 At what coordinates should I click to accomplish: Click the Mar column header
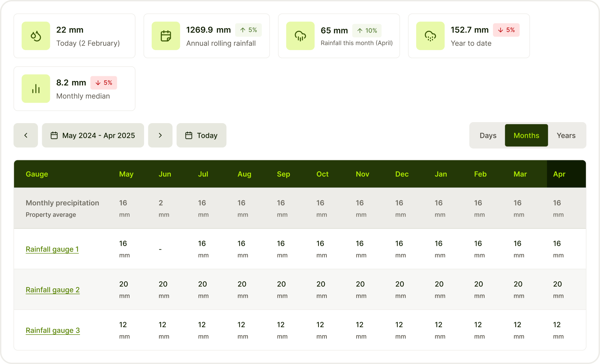coord(520,174)
